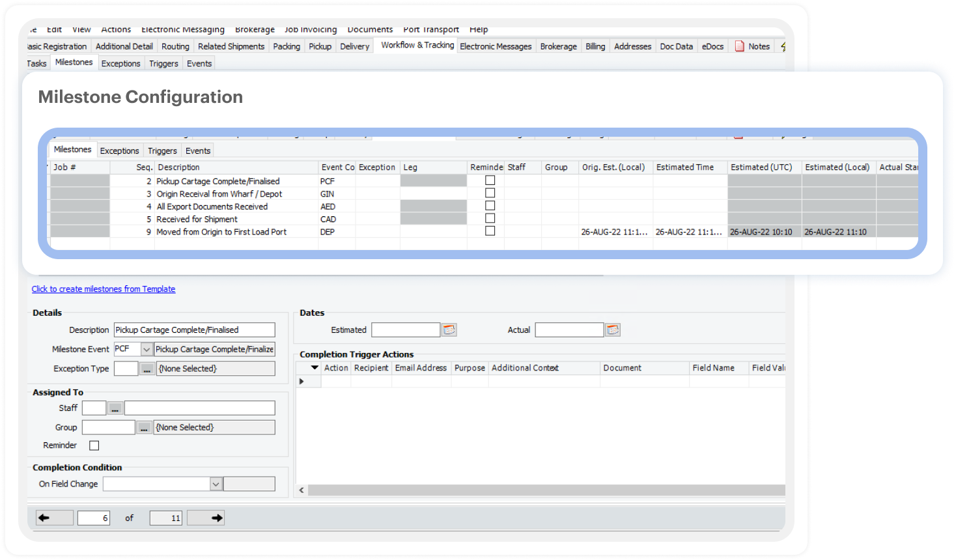Go to the next milestone record arrow
The width and height of the screenshot is (956, 560).
[217, 518]
